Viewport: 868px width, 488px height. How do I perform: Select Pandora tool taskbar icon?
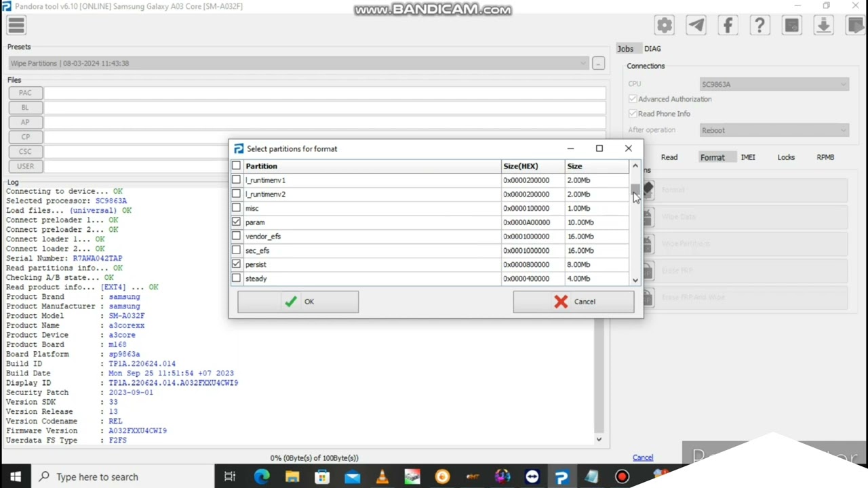[561, 476]
